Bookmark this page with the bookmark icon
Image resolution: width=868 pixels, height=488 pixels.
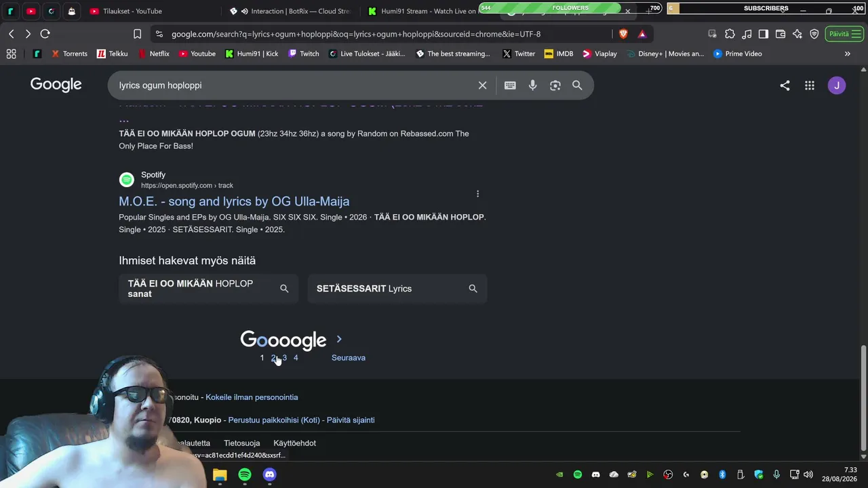(x=137, y=34)
